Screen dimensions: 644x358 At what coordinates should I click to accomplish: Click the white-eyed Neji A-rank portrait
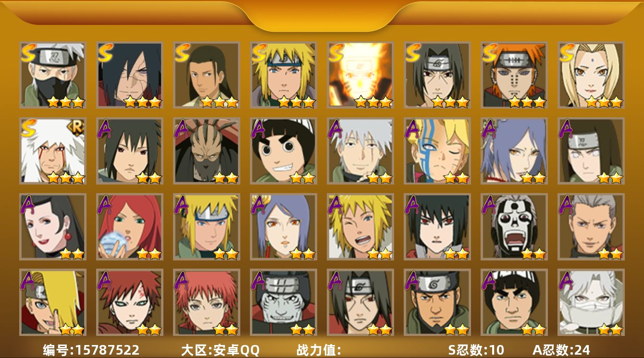[x=591, y=151]
